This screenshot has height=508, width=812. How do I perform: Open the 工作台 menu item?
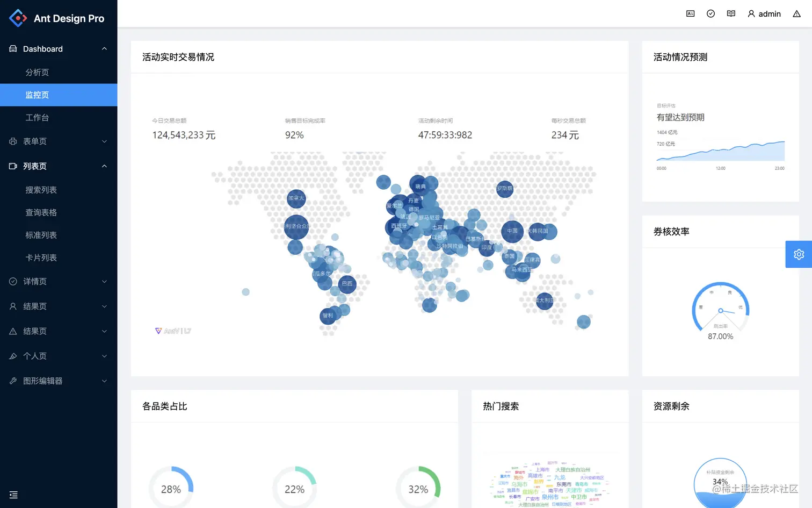point(59,118)
